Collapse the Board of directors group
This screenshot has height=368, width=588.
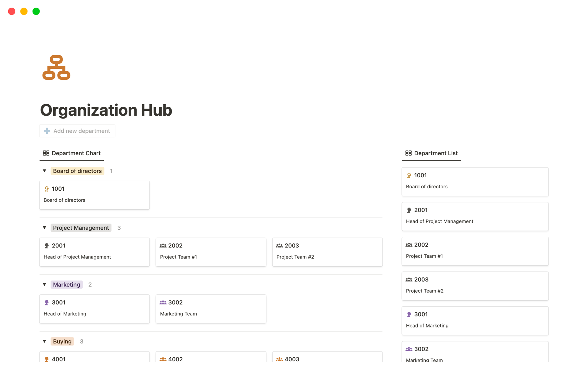[x=44, y=171]
